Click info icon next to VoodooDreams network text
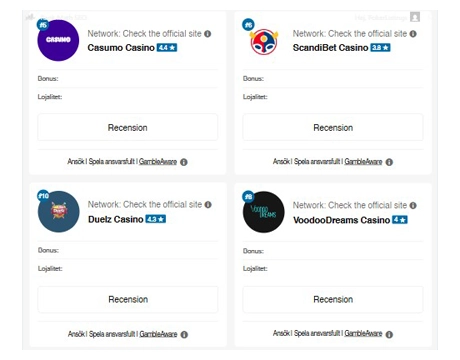The width and height of the screenshot is (460, 360). click(x=413, y=205)
